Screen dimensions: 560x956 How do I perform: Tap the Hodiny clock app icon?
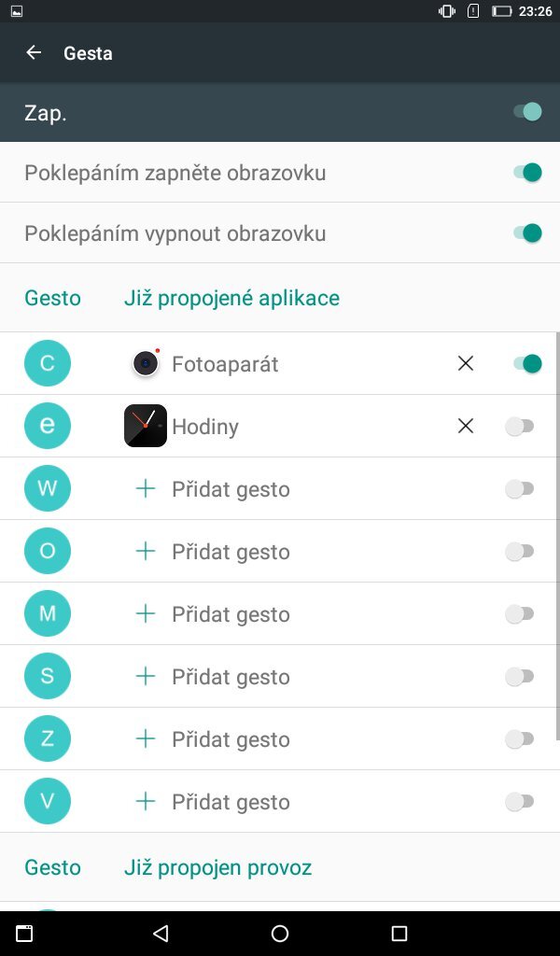pos(146,426)
